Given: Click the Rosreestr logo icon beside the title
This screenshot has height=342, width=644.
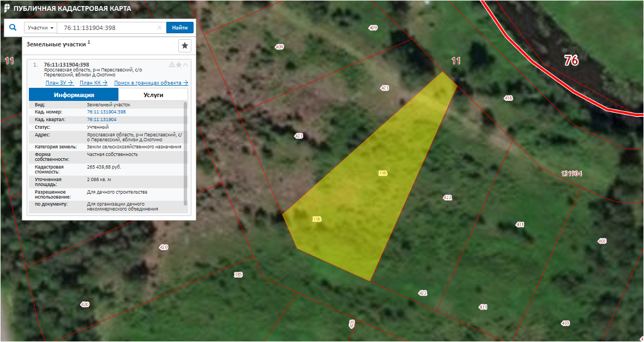Looking at the screenshot, I should [7, 9].
